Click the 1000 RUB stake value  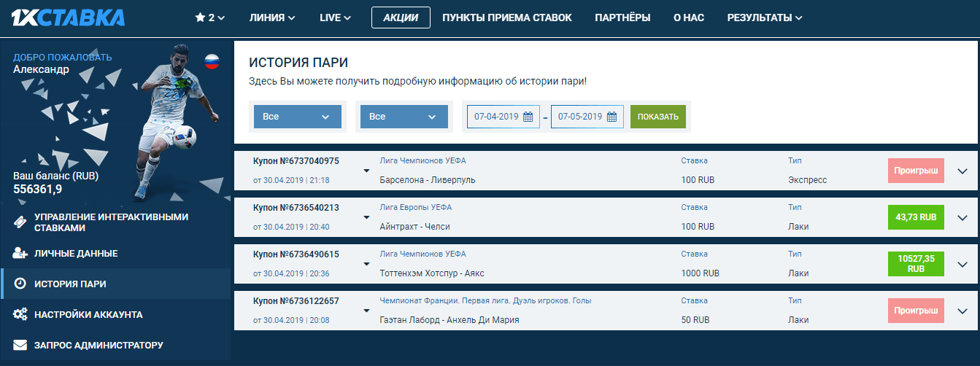pos(700,273)
